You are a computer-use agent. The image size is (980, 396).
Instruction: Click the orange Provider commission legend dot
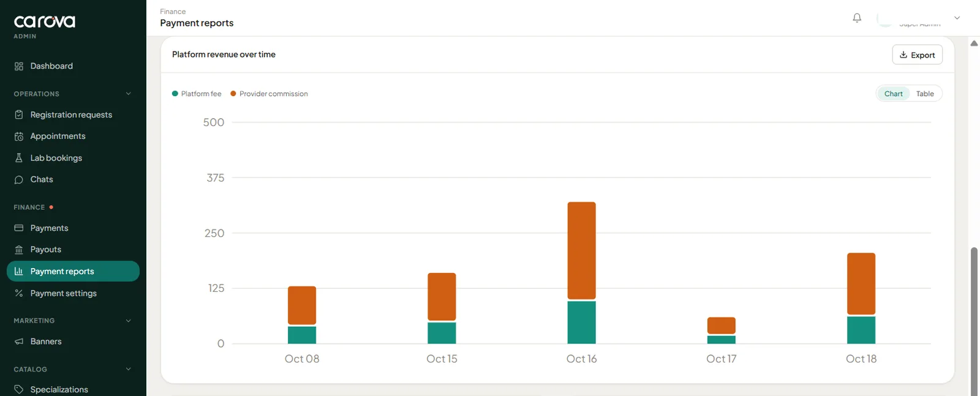coord(233,94)
